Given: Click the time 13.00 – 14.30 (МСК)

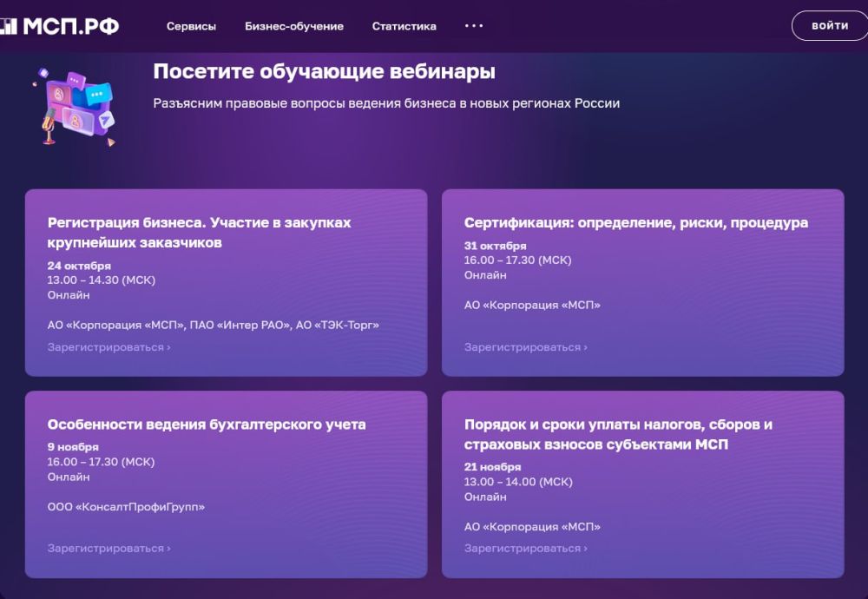Looking at the screenshot, I should point(102,280).
